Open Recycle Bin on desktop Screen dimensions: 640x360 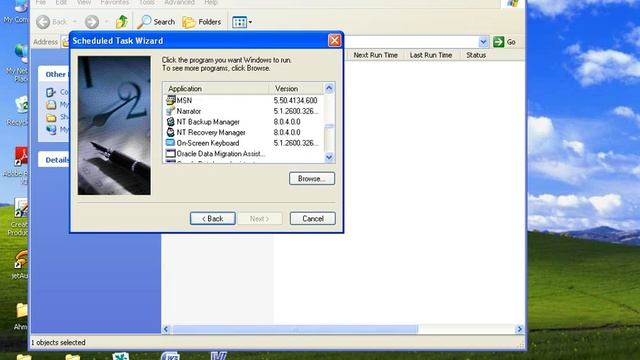[18, 111]
